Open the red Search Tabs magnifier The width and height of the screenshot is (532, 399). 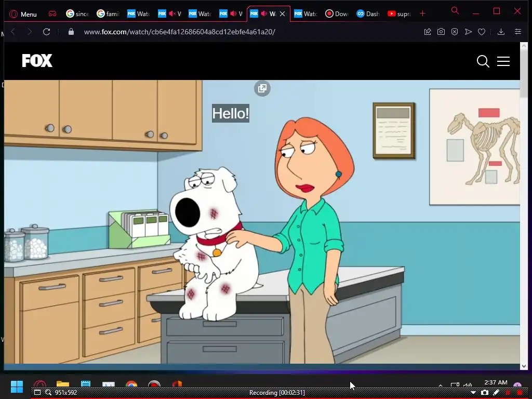[455, 10]
